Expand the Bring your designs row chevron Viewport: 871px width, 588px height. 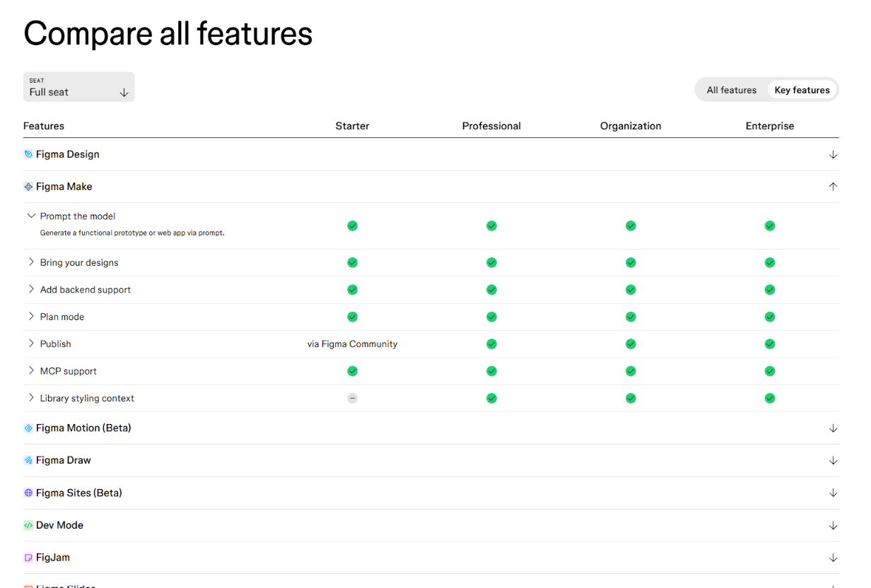pyautogui.click(x=31, y=262)
